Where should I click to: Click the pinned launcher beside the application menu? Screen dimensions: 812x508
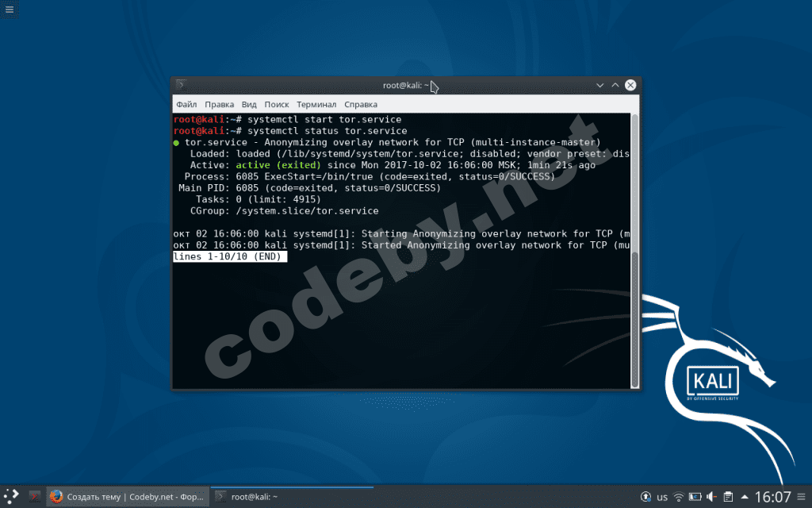[x=35, y=497]
